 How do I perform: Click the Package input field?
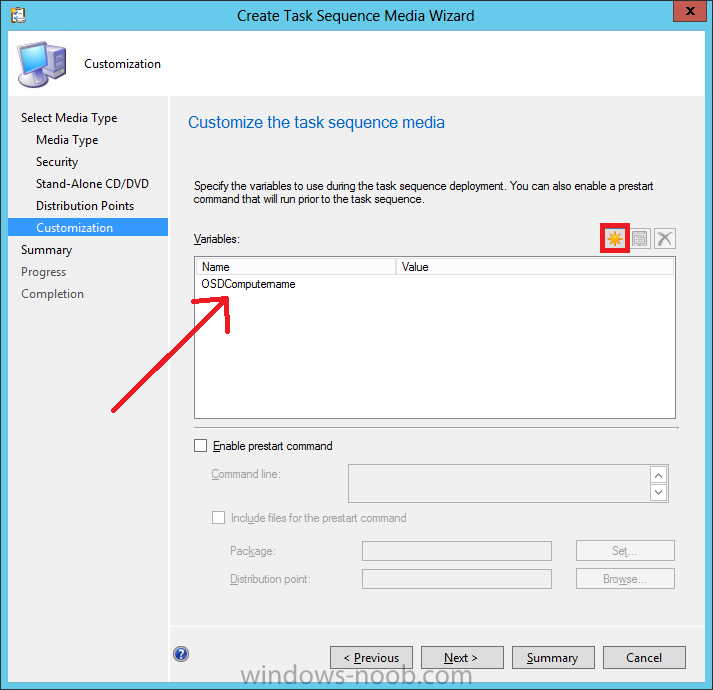457,551
